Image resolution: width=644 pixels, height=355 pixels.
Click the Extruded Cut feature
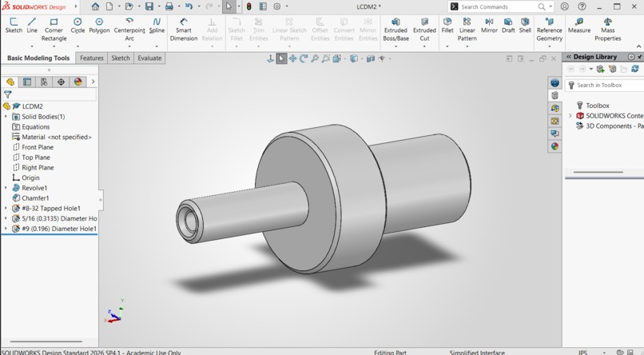pyautogui.click(x=424, y=30)
